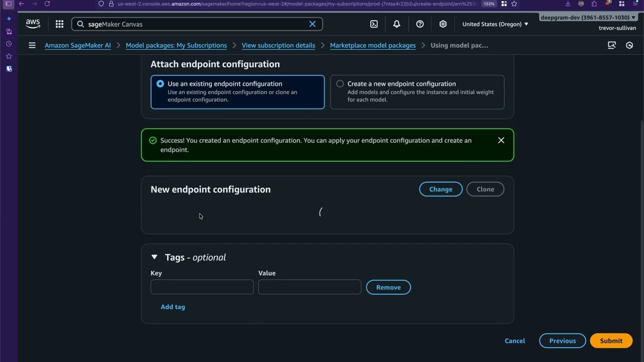
Task: Toggle the SageMaker side navigation hamburger
Action: [32, 45]
